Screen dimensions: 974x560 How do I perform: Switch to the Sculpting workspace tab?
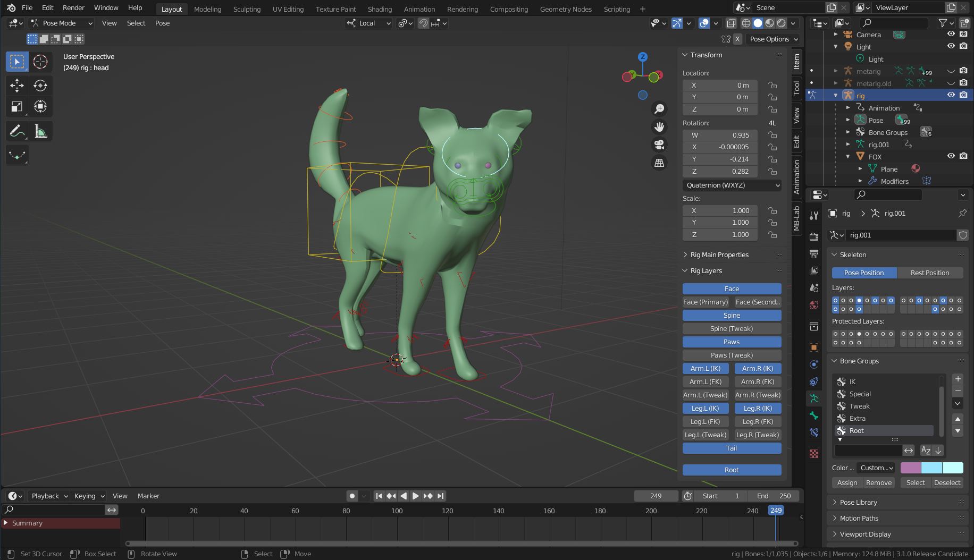coord(247,9)
